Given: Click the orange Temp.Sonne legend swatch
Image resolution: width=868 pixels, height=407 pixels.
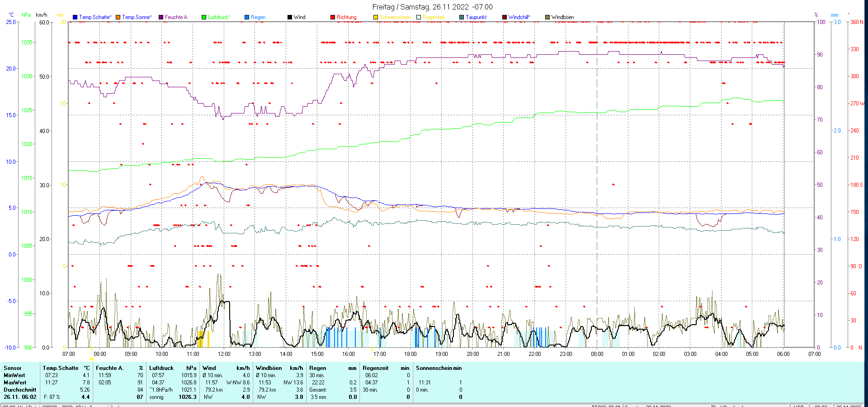Looking at the screenshot, I should [x=118, y=17].
